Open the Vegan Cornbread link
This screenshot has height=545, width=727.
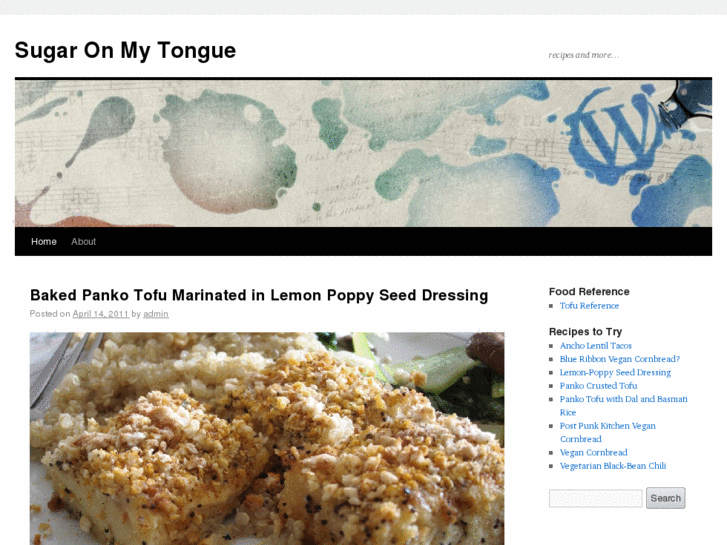click(593, 453)
